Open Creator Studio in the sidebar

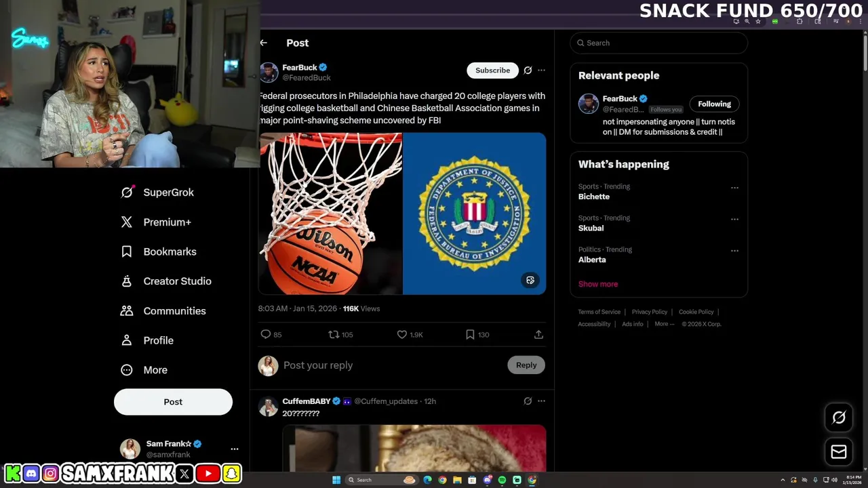pos(166,281)
